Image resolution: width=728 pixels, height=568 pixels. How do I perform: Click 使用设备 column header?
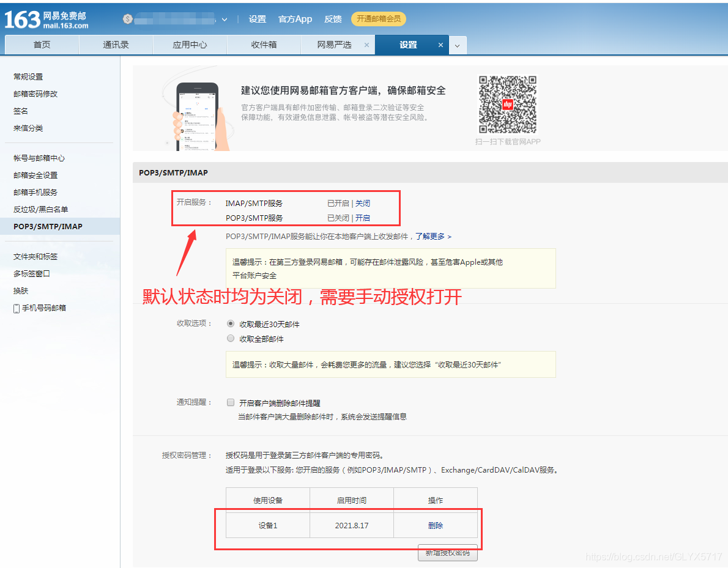[x=268, y=500]
